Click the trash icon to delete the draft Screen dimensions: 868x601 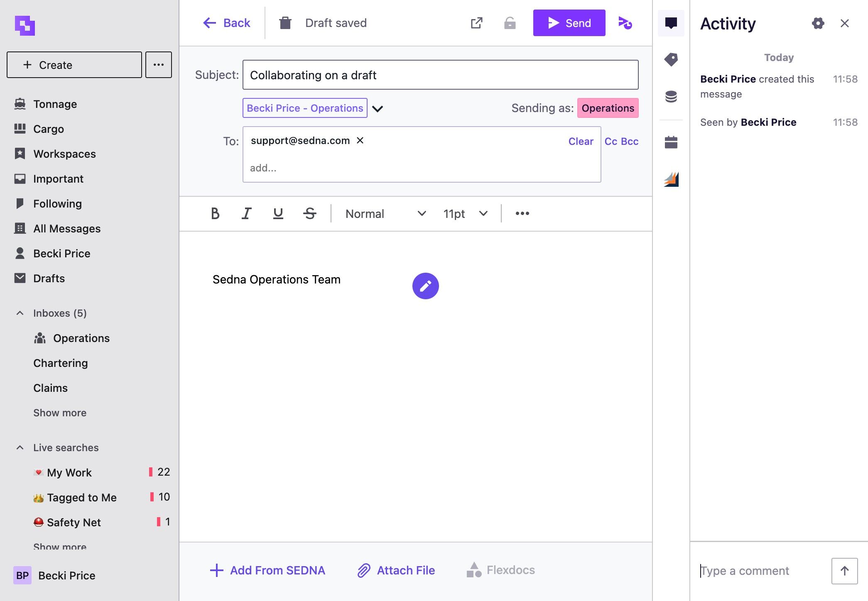285,23
